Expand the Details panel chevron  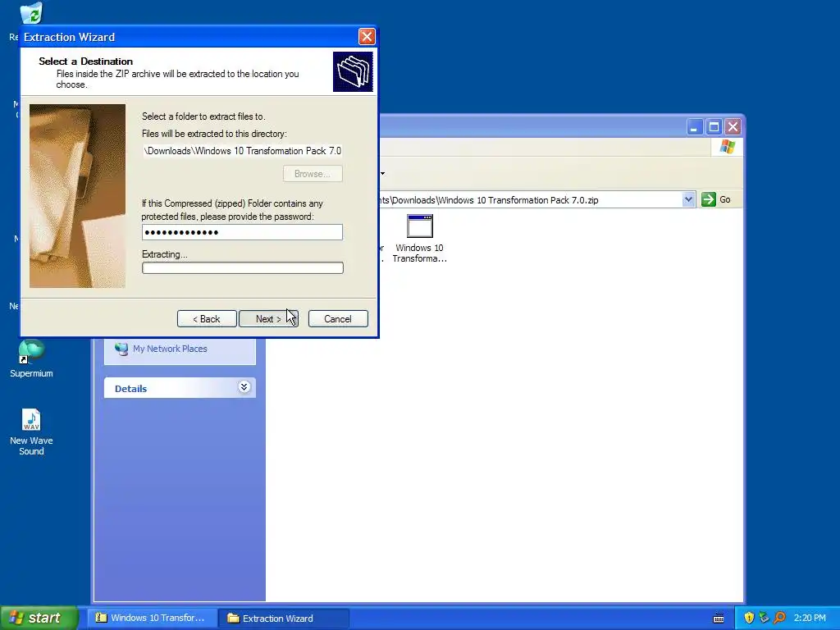[x=244, y=387]
